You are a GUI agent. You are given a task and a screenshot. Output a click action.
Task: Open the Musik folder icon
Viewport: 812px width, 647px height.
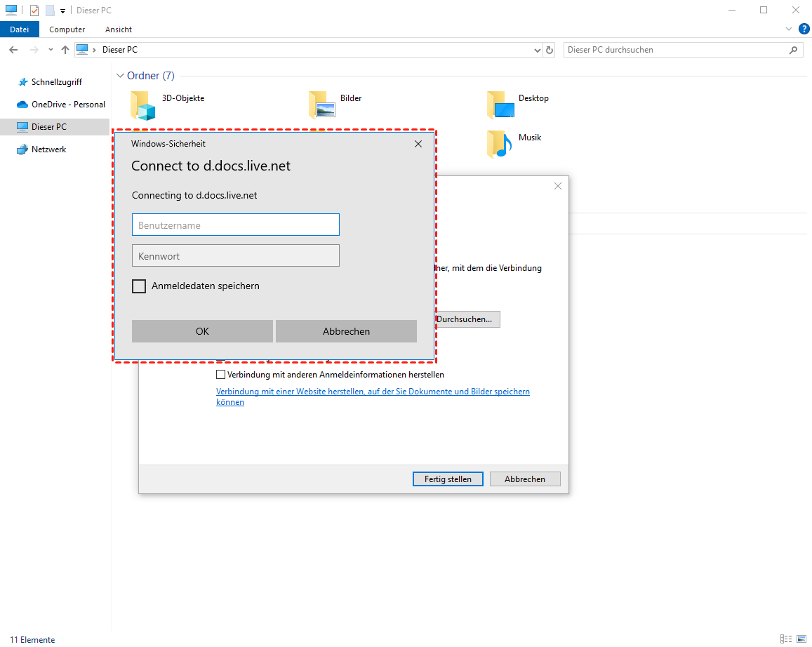pyautogui.click(x=499, y=144)
